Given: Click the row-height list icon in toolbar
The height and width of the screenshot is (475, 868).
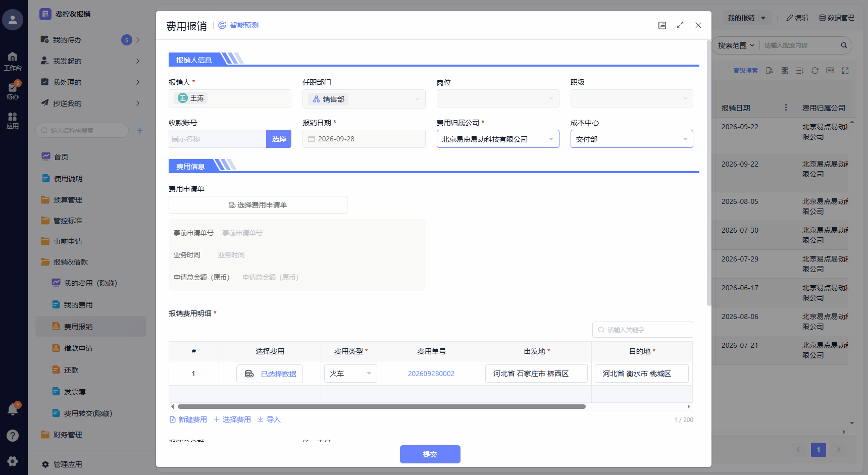Looking at the screenshot, I should click(x=800, y=71).
